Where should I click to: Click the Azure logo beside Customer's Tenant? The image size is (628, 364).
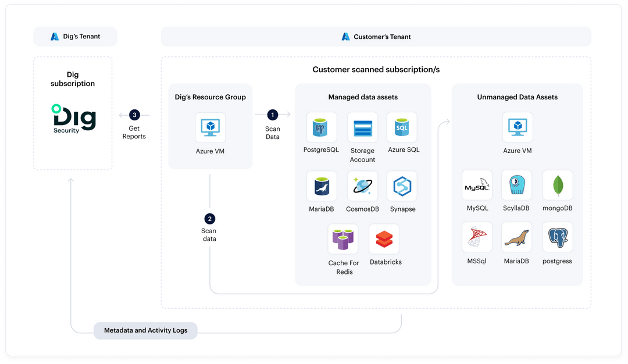tap(345, 37)
